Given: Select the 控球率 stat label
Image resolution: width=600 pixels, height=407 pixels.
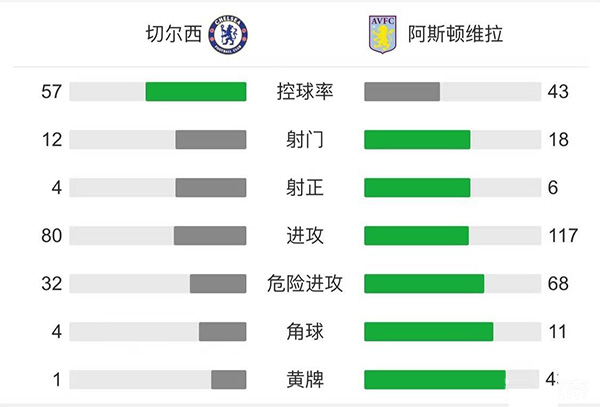Looking at the screenshot, I should click(x=305, y=92).
